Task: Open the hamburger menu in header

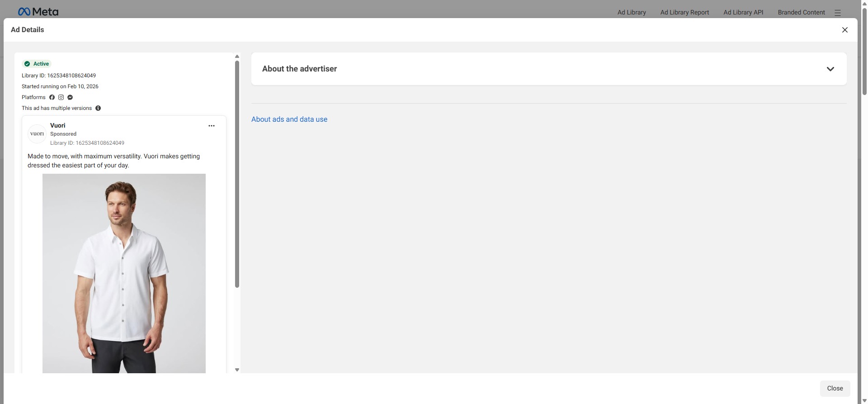Action: pyautogui.click(x=837, y=13)
